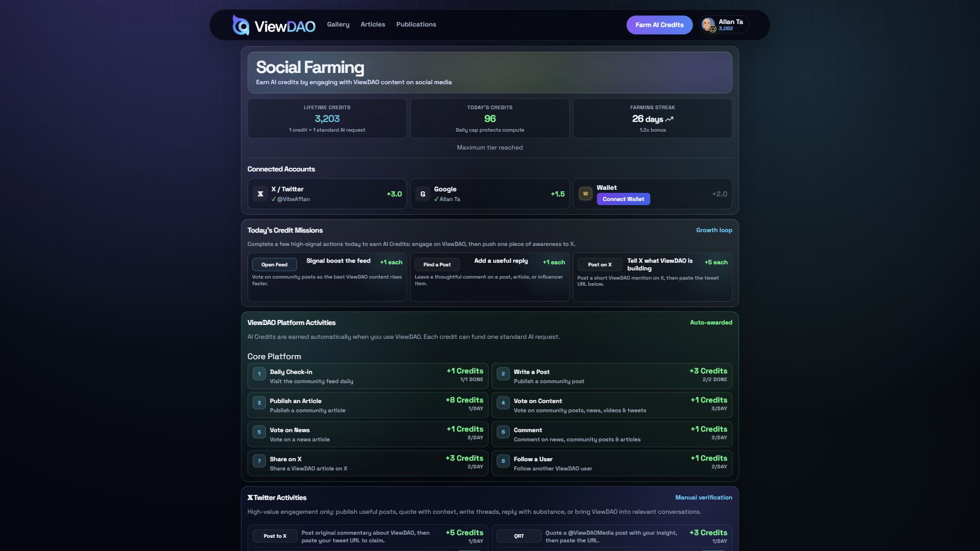
Task: Click the X / Twitter account icon
Action: coord(260,194)
